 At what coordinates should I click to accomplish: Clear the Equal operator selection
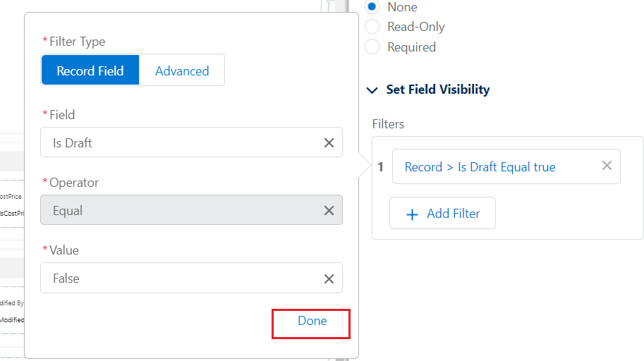[329, 211]
